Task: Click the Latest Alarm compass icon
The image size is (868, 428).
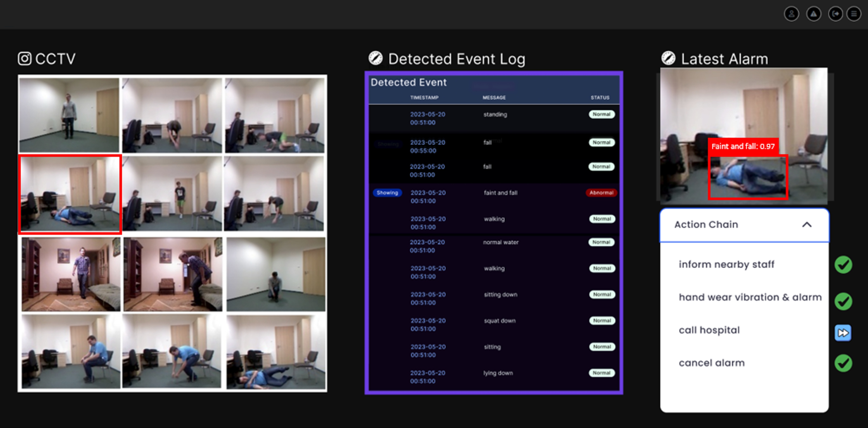Action: (x=668, y=58)
